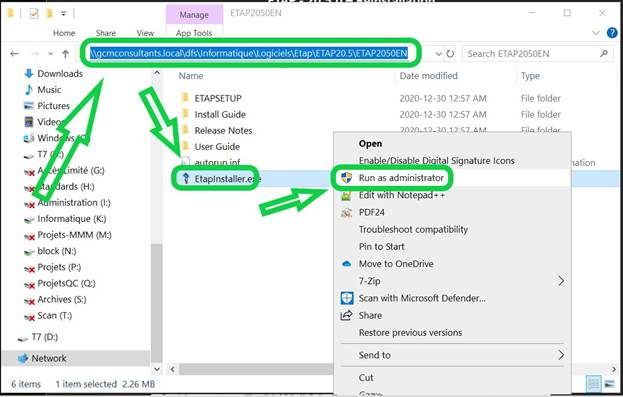623x397 pixels.
Task: Open Quick Access Toolbar customize dropdown
Action: 64,14
